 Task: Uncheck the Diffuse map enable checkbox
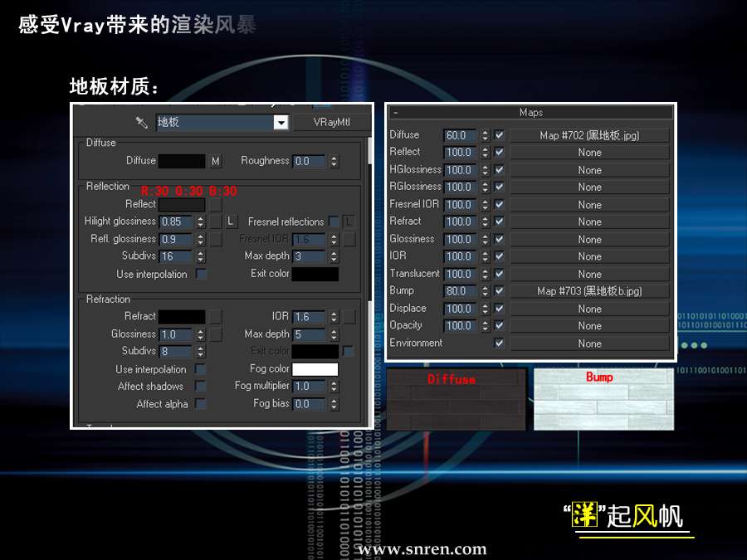pyautogui.click(x=499, y=135)
